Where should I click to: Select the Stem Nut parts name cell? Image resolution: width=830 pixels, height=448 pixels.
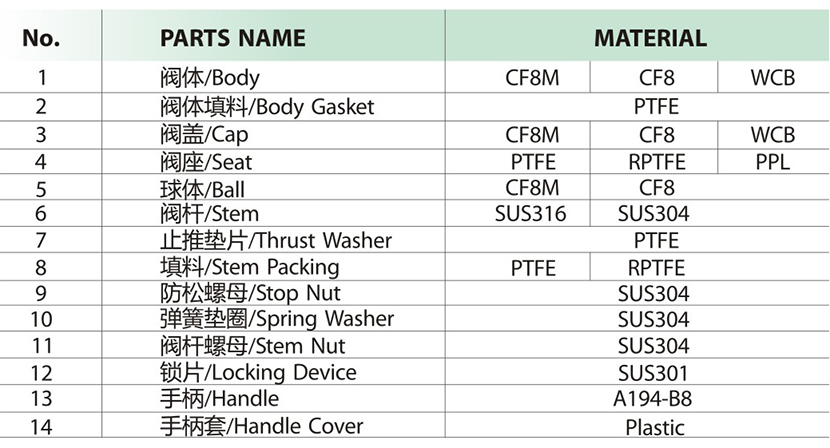tap(252, 346)
